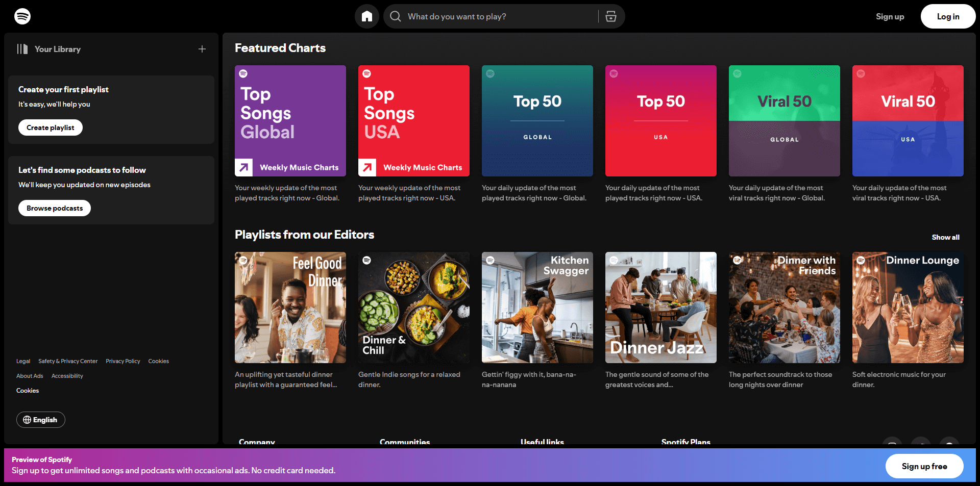Open Top 50 Global chart cover
This screenshot has width=980, height=486.
(x=537, y=121)
